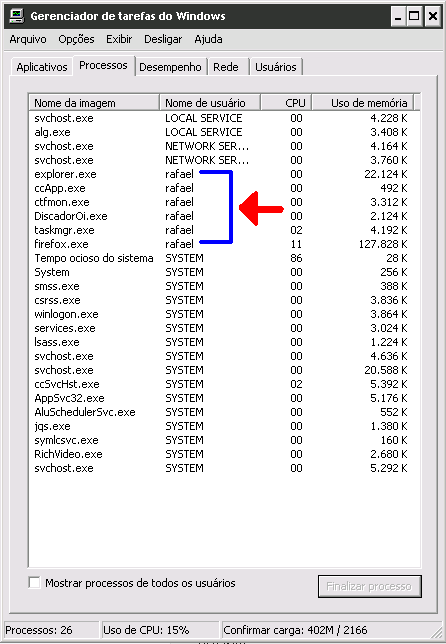This screenshot has width=446, height=644.
Task: Select svchost.exe using 5.292 K
Action: coord(225,468)
